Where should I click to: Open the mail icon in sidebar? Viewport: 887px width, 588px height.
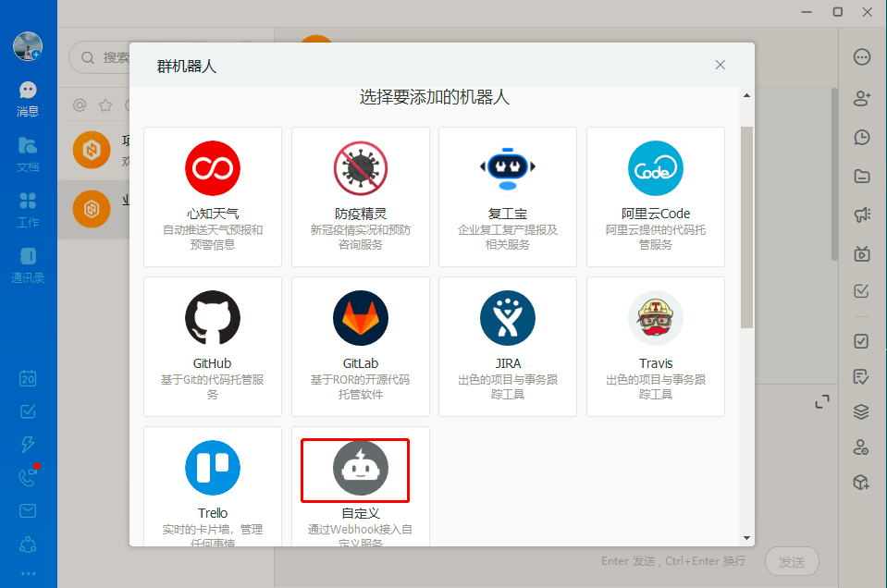[28, 511]
